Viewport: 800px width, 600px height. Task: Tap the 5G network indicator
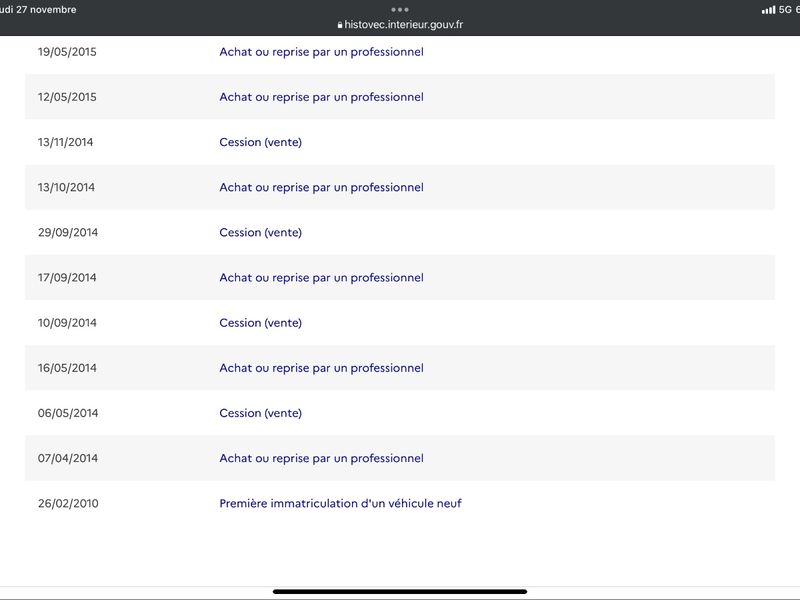tap(785, 10)
